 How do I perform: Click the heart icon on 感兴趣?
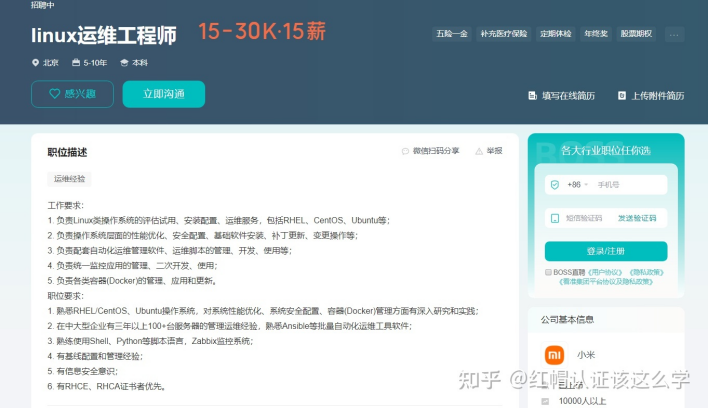[55, 94]
